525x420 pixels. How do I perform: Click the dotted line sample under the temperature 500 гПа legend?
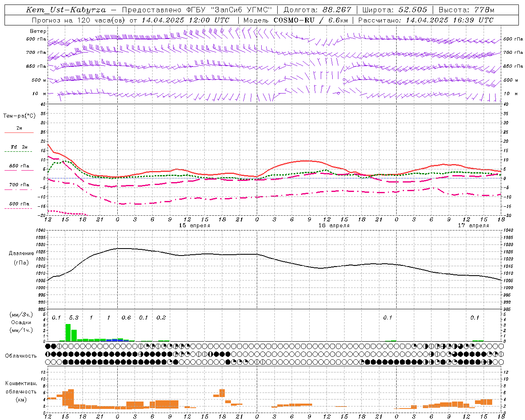(18, 208)
